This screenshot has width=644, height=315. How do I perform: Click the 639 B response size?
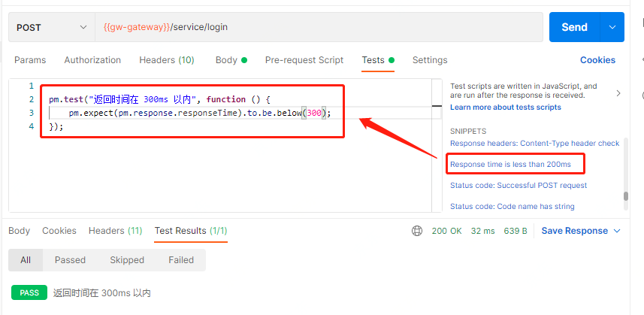(516, 231)
